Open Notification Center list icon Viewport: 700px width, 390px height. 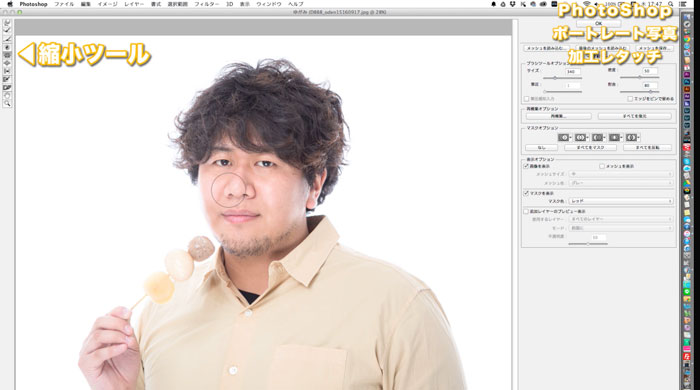683,4
